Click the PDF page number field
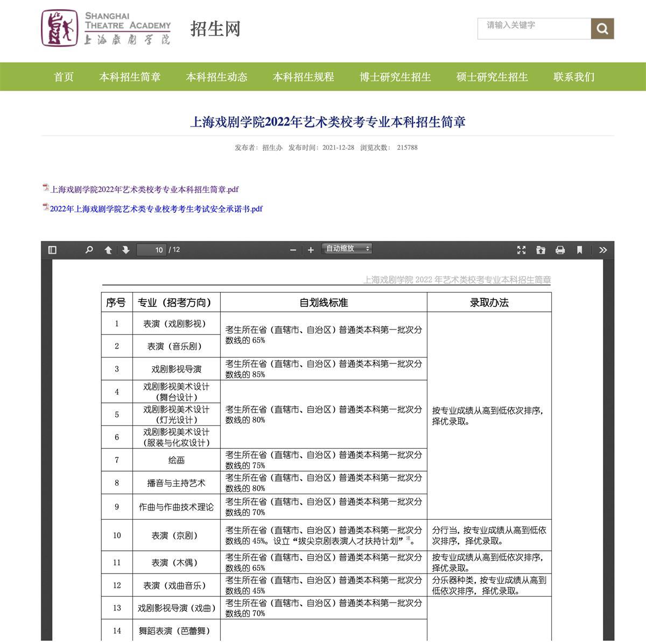The height and width of the screenshot is (644, 646). (152, 250)
